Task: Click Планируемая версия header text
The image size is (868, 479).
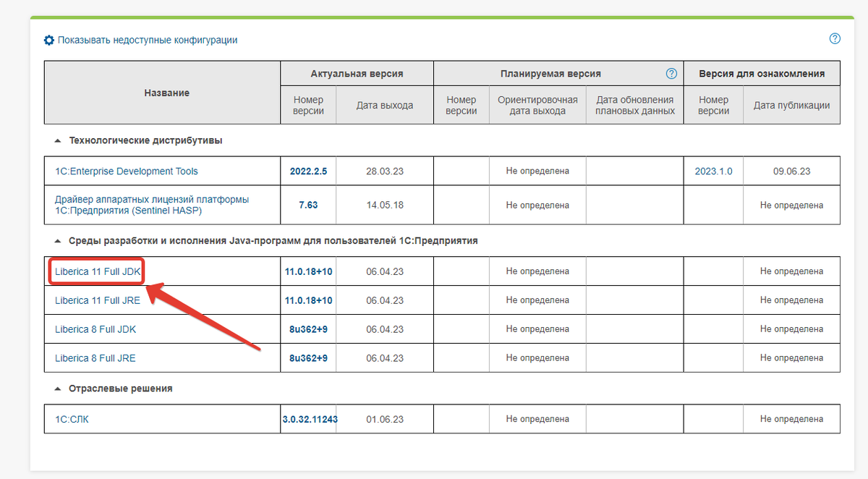Action: coord(550,74)
